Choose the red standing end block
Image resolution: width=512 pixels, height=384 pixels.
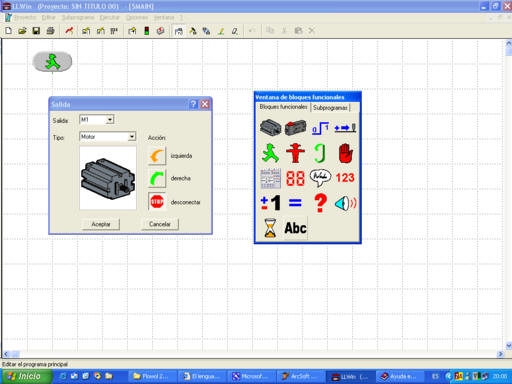(295, 153)
